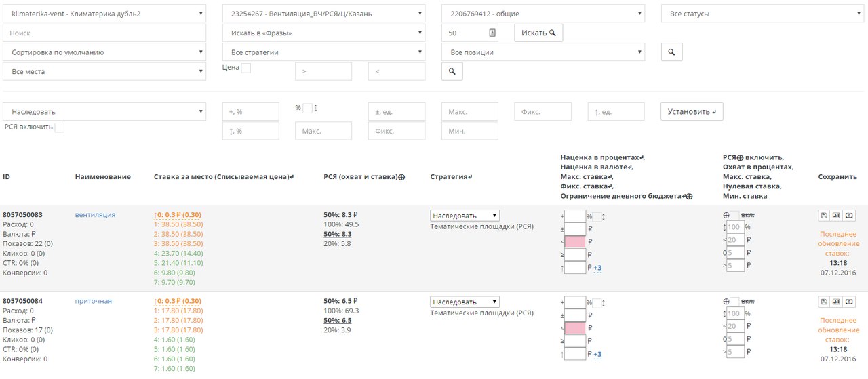Screen dimensions: 868x379
Task: Open the «Все стратегии» filter dropdown
Action: pyautogui.click(x=323, y=52)
